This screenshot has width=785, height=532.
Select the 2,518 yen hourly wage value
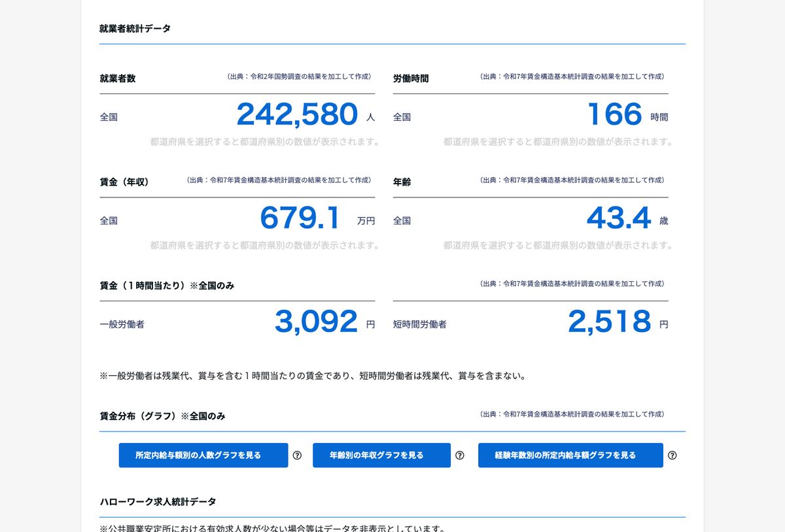[x=610, y=322]
